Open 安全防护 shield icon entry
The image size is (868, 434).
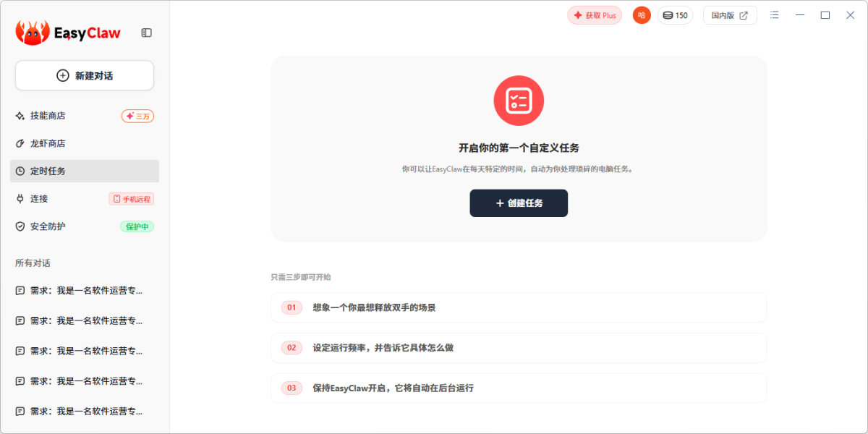[x=20, y=226]
